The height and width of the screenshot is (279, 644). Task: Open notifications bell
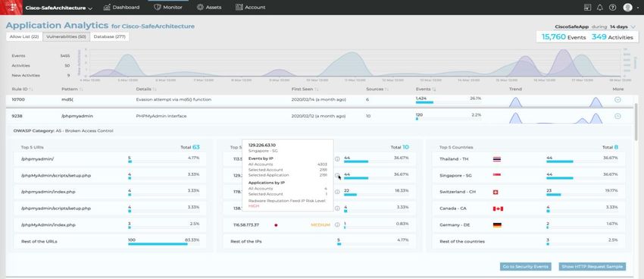click(x=600, y=8)
